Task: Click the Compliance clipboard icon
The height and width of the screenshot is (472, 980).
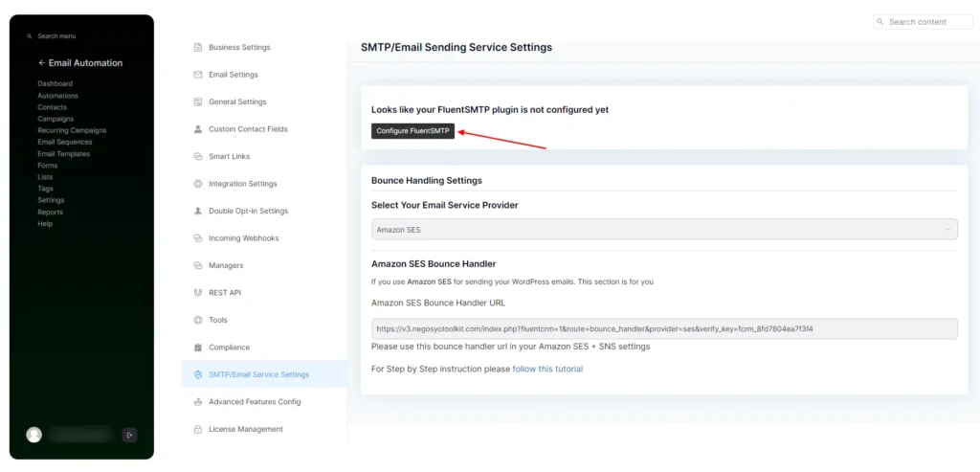Action: tap(198, 348)
